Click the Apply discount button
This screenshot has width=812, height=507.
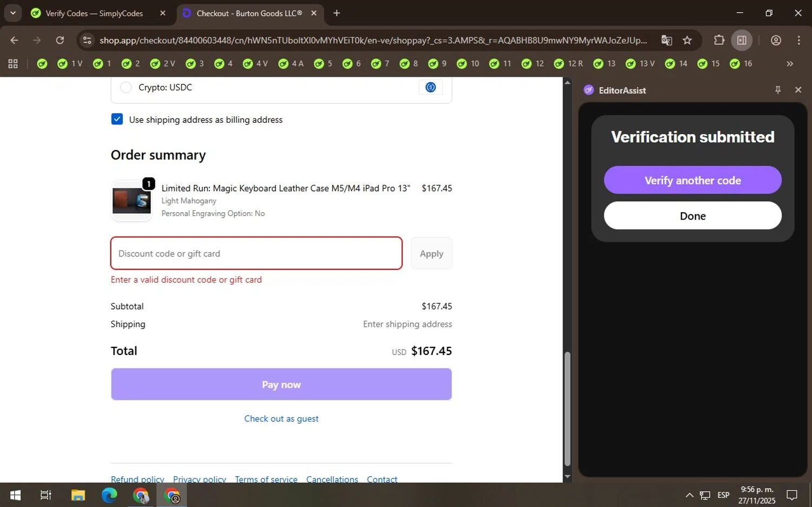click(x=431, y=253)
